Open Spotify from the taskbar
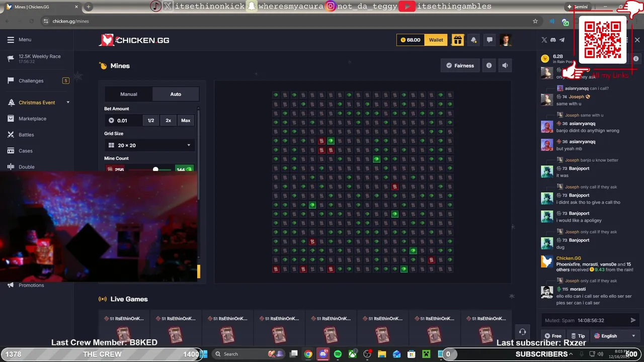 pyautogui.click(x=338, y=354)
